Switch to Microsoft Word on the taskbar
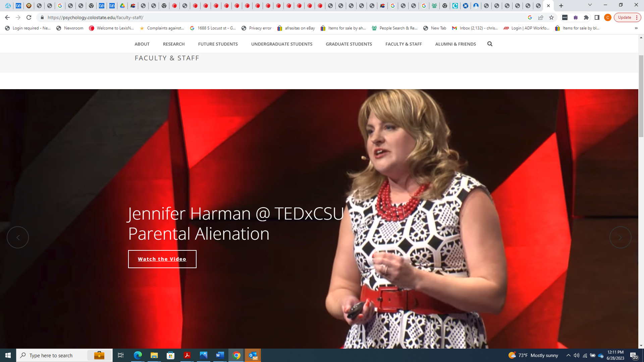 pyautogui.click(x=220, y=355)
